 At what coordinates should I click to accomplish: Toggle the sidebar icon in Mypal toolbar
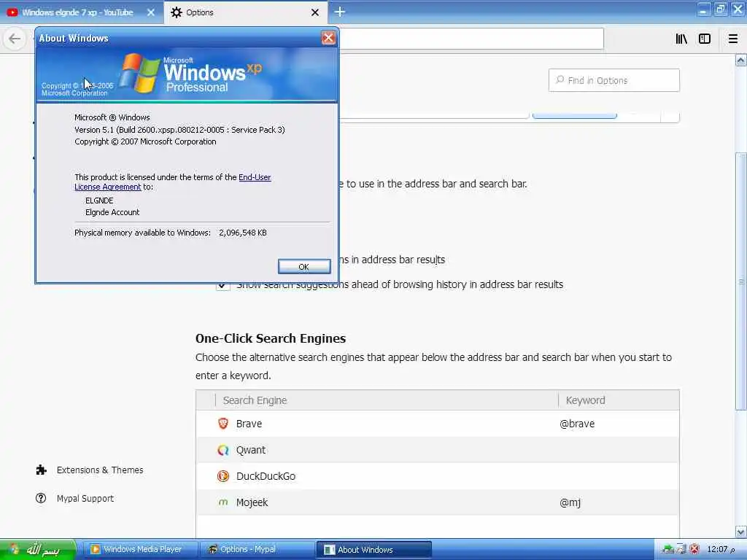[x=705, y=39]
